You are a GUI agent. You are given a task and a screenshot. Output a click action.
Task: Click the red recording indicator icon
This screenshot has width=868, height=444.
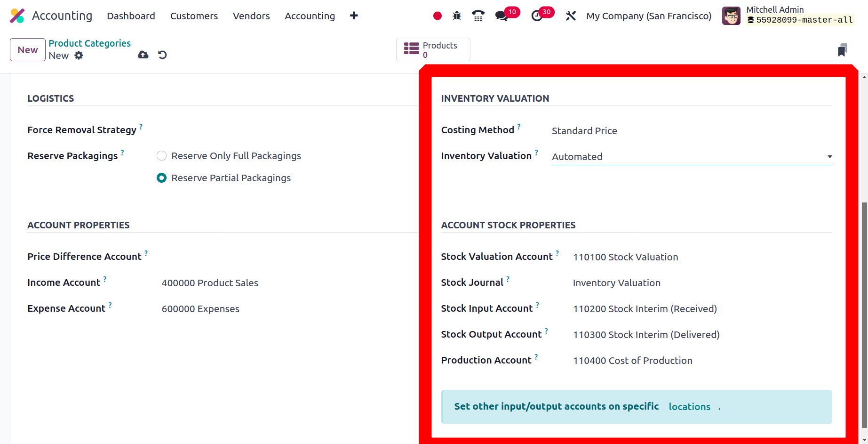[437, 16]
